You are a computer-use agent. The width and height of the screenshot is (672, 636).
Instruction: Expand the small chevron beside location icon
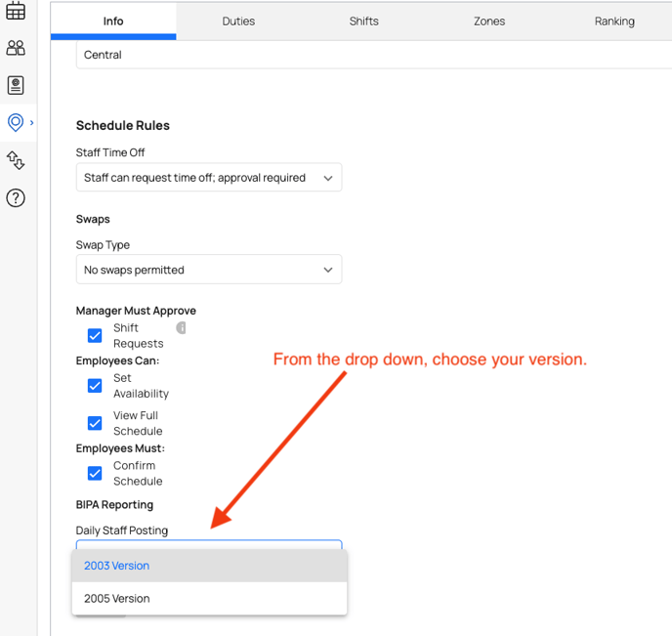click(x=31, y=122)
